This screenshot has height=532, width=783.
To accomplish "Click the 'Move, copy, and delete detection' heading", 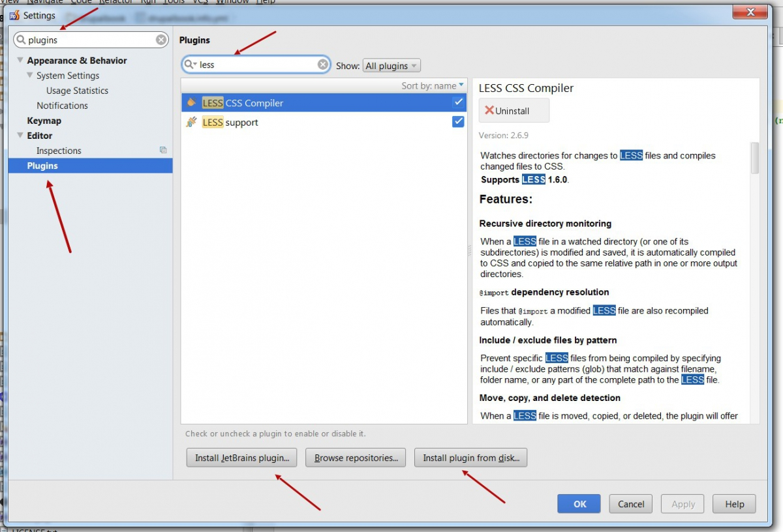I will (x=550, y=398).
